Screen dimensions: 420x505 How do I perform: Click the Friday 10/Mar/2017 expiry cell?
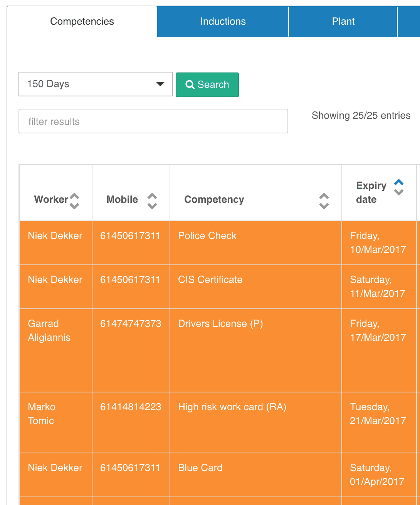pos(379,243)
